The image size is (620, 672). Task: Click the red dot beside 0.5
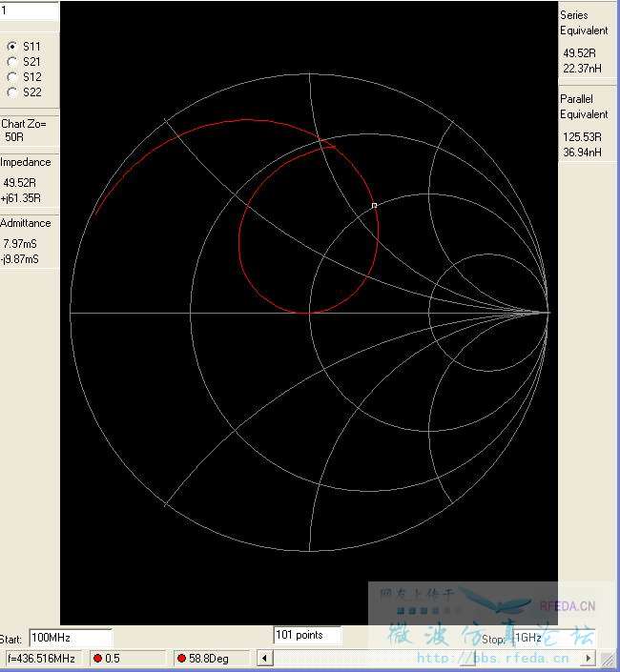point(97,658)
